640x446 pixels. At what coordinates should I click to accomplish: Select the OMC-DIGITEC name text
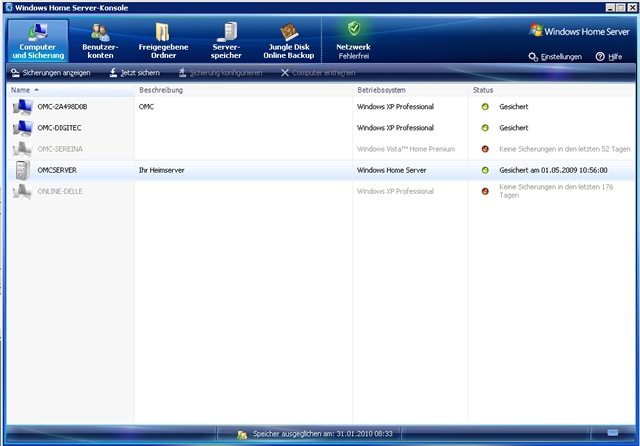point(59,128)
